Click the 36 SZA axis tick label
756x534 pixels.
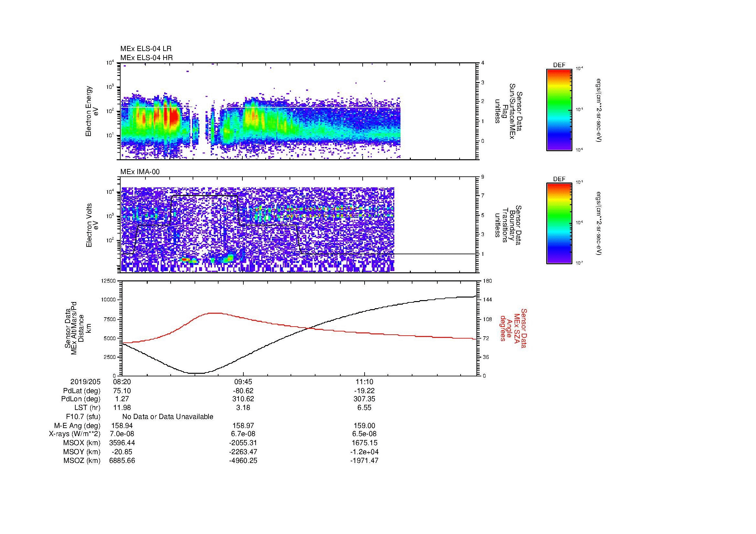click(x=486, y=357)
